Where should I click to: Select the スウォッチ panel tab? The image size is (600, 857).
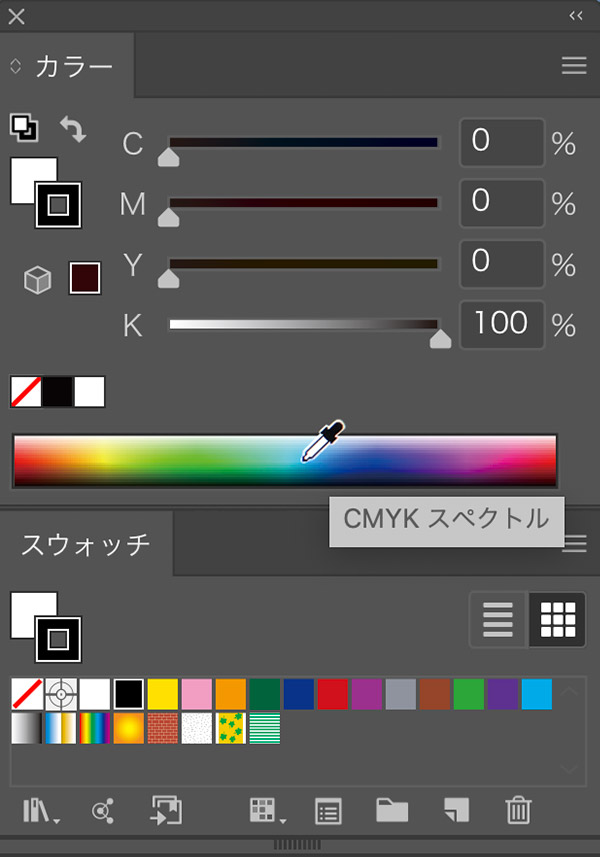(86, 545)
